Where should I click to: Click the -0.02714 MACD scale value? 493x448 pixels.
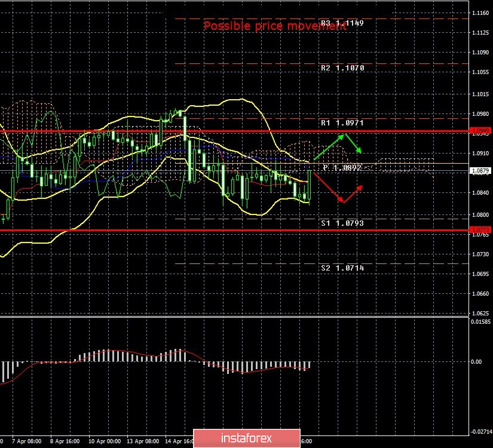(x=481, y=432)
